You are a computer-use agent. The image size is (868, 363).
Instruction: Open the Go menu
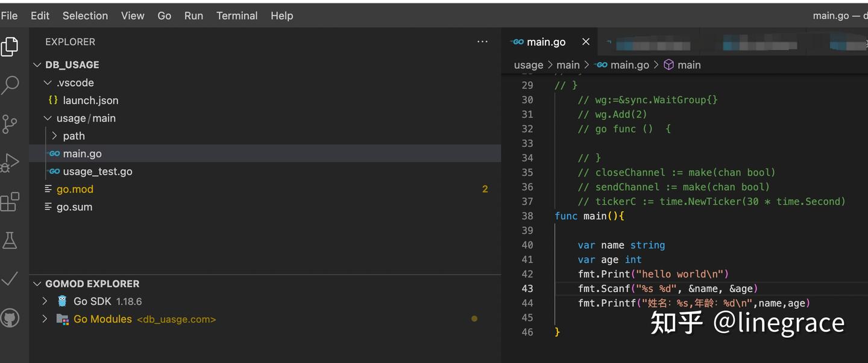click(165, 16)
